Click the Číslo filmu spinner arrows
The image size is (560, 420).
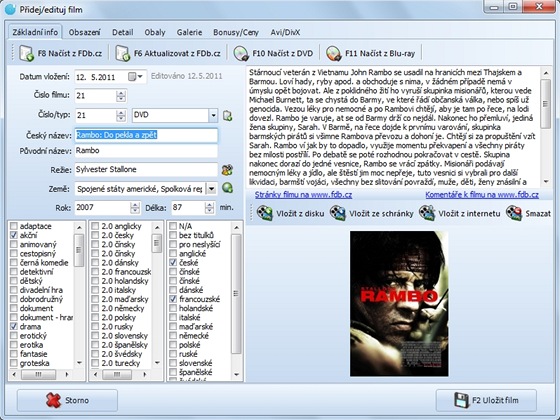[x=121, y=96]
